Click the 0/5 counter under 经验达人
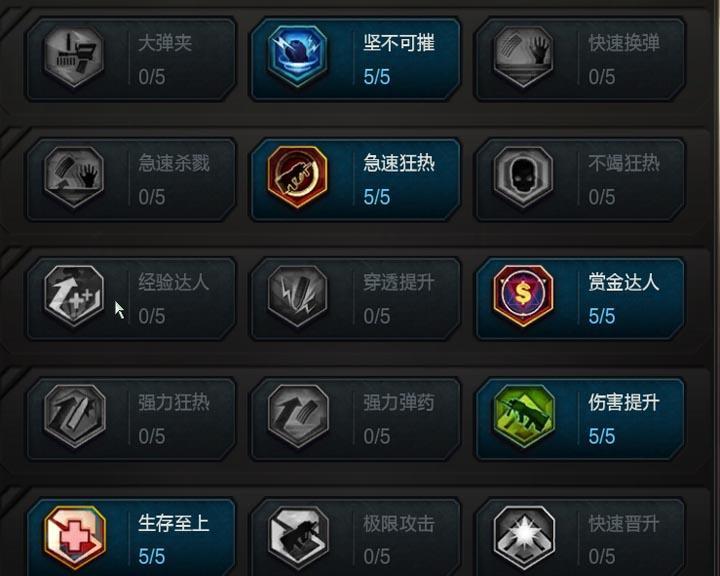 coord(152,316)
